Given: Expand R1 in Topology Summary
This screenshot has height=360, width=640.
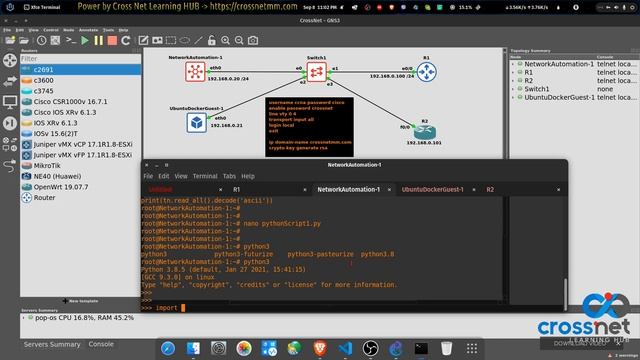Looking at the screenshot, I should pyautogui.click(x=513, y=72).
